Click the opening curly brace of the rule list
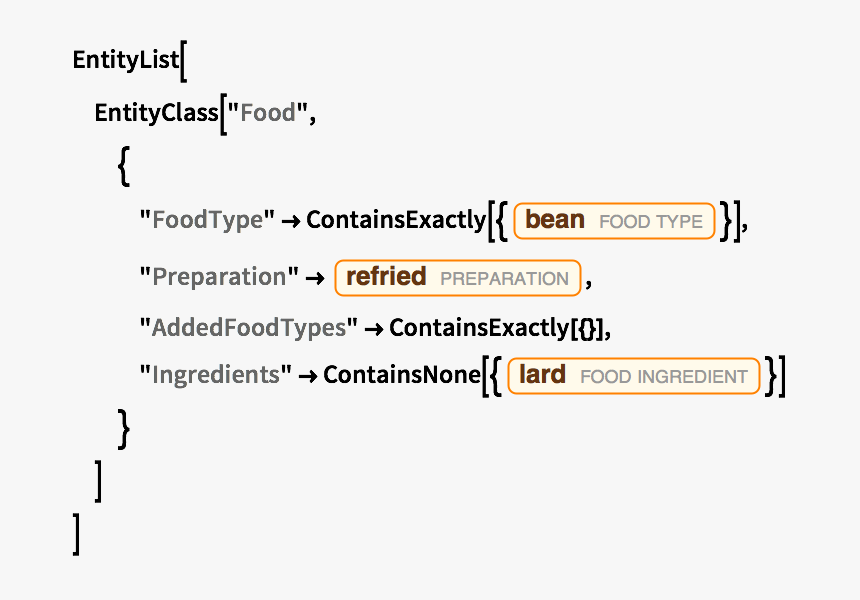 pyautogui.click(x=124, y=166)
